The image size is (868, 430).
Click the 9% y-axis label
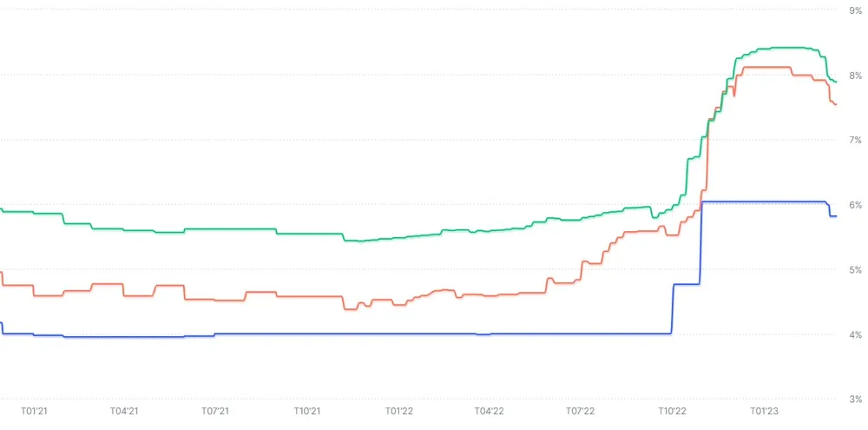pyautogui.click(x=855, y=10)
